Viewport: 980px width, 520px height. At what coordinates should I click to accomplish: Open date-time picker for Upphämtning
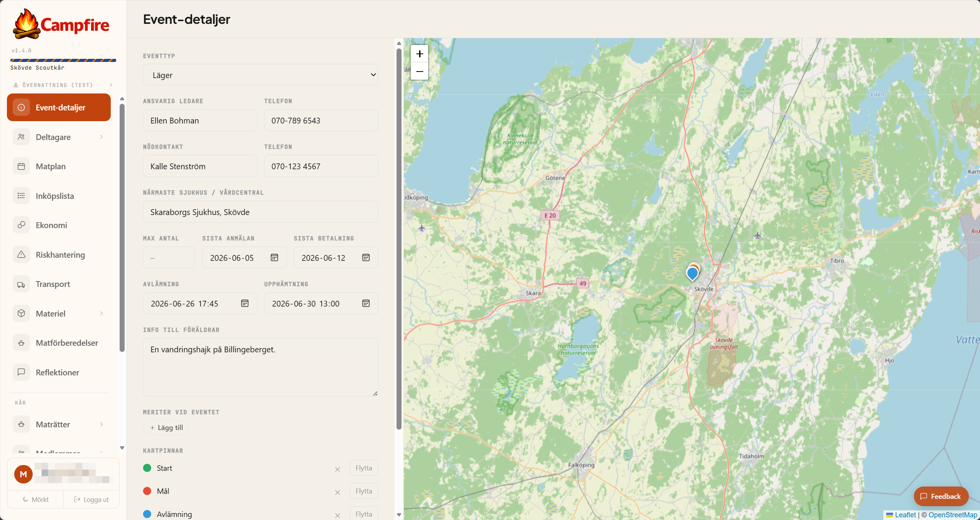point(366,303)
